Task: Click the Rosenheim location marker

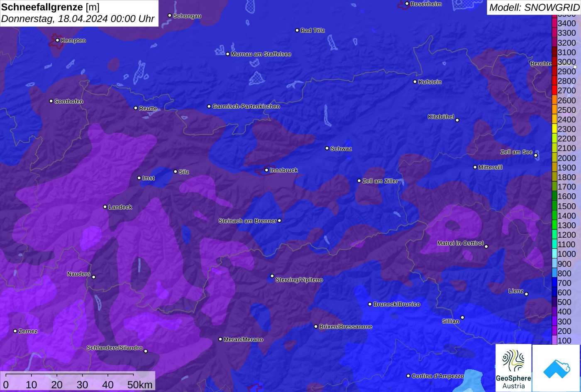Action: 407,4
